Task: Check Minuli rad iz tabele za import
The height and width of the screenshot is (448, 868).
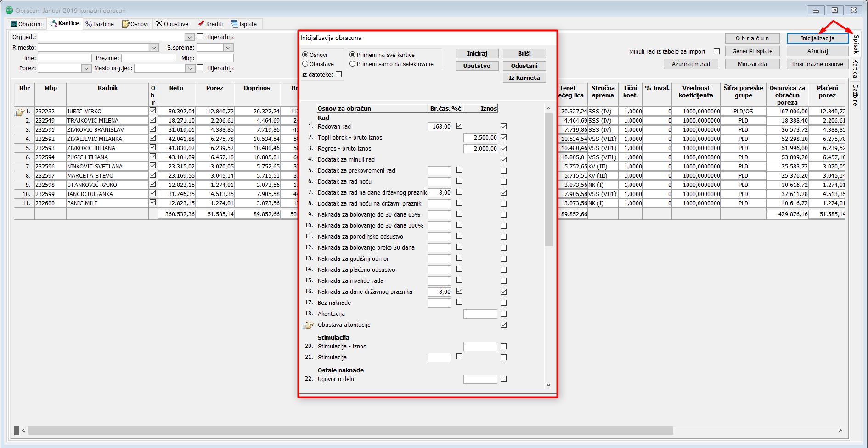Action: (716, 51)
